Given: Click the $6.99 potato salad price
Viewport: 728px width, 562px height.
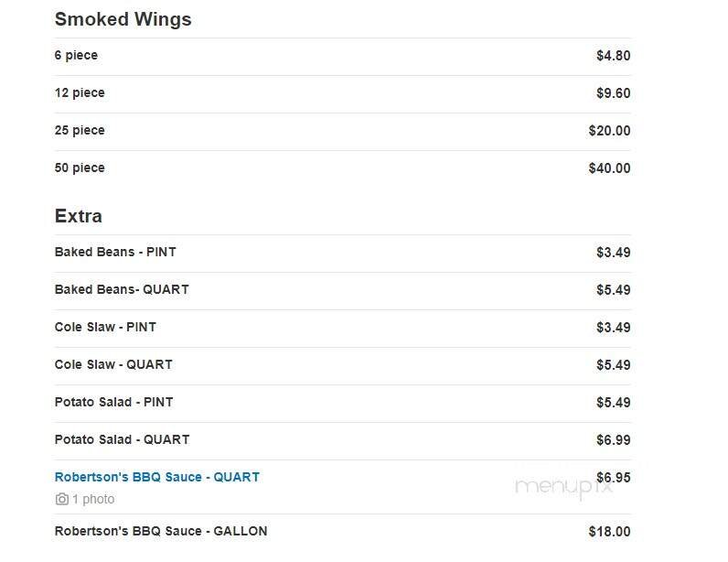Looking at the screenshot, I should coord(613,440).
